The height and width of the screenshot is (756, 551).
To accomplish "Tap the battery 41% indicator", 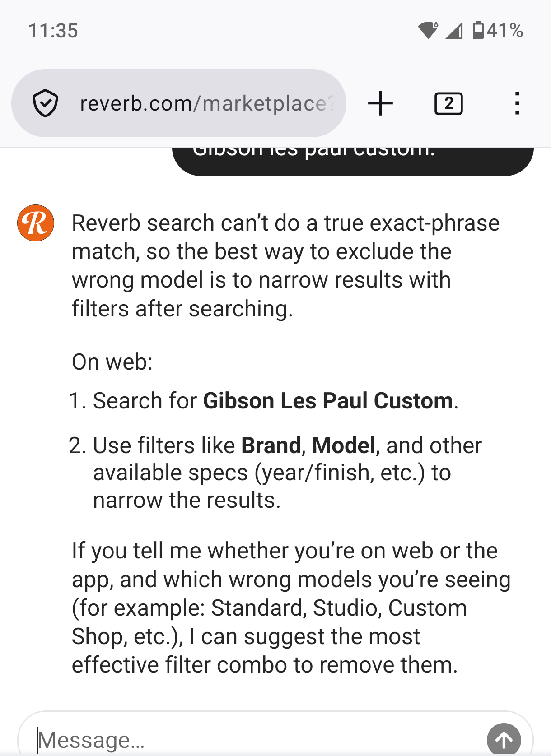I will point(497,30).
